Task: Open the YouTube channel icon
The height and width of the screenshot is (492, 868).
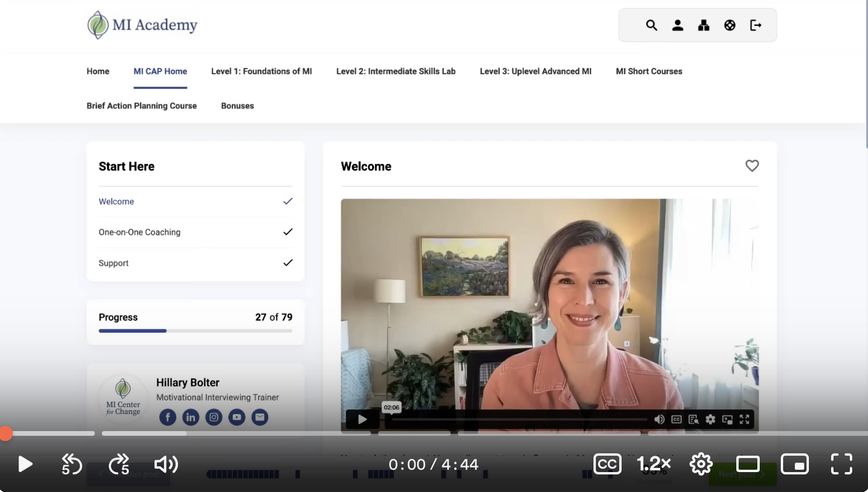Action: (236, 417)
